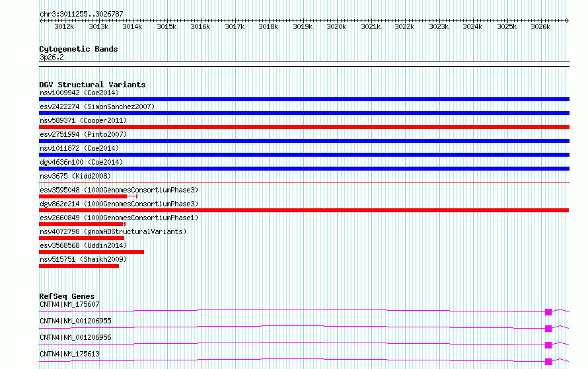This screenshot has width=588, height=369.
Task: Click the 3019k ruler tick label
Action: 303,26
